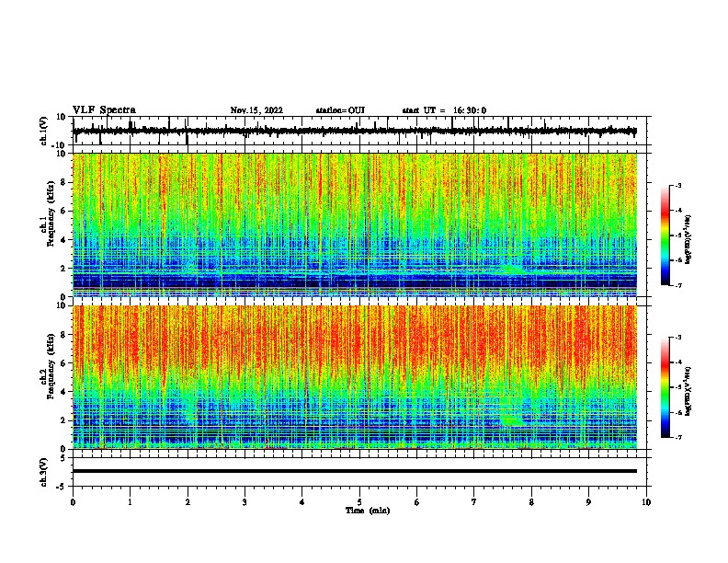
Task: Click the date label "Nov.15, 2022"
Action: [x=256, y=110]
